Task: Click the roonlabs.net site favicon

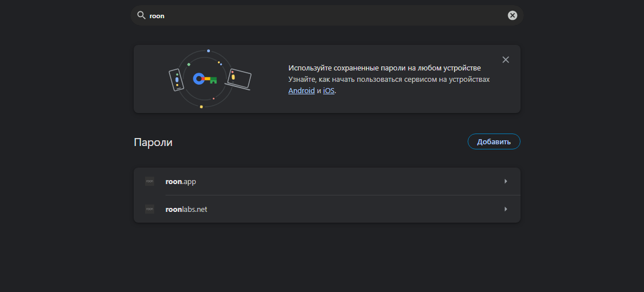Action: pos(150,209)
